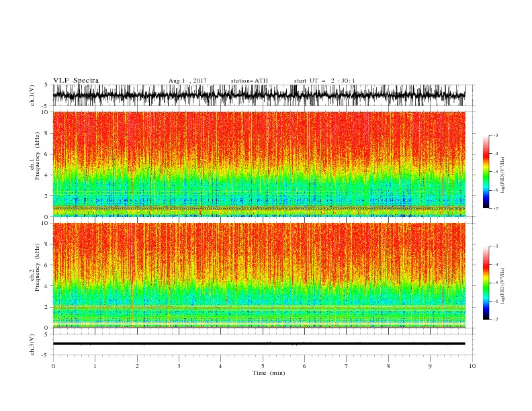Click time-axis tick label "9"
This screenshot has width=532, height=411.
pos(430,366)
